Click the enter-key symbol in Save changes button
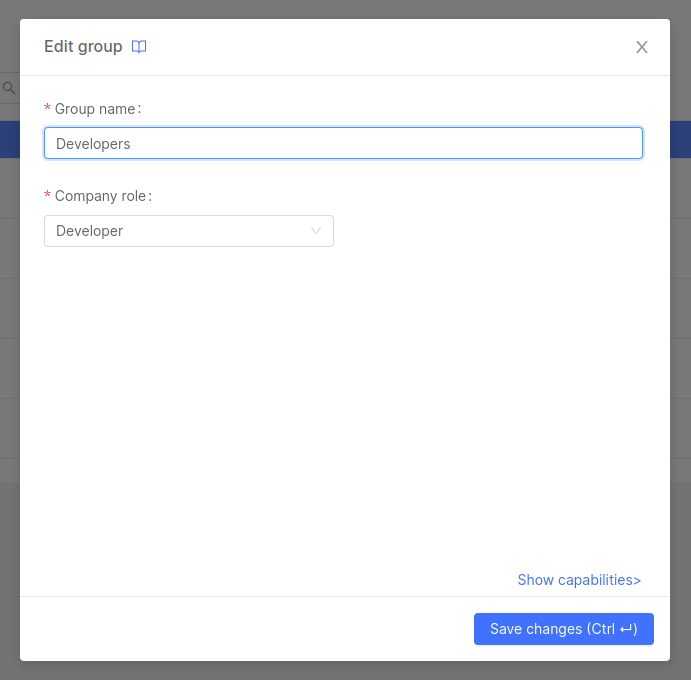Viewport: 691px width, 680px height. tap(626, 629)
